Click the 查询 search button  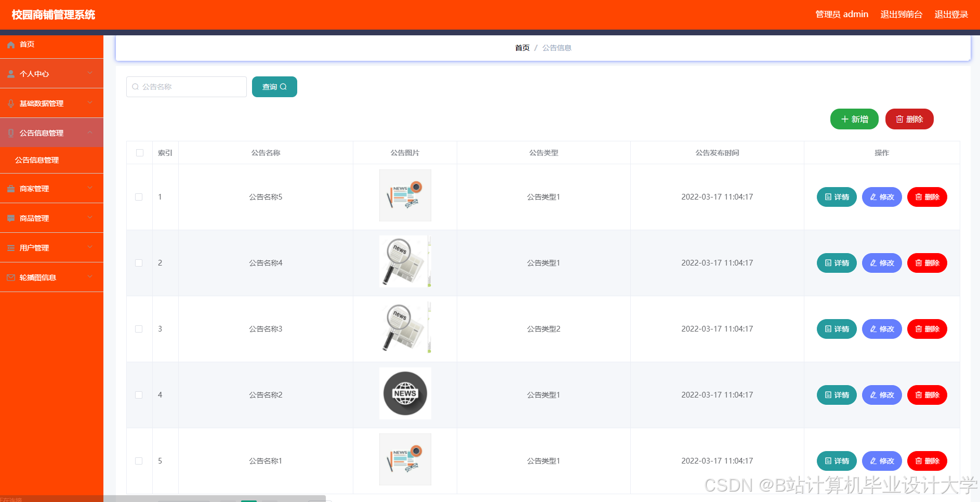pos(274,87)
